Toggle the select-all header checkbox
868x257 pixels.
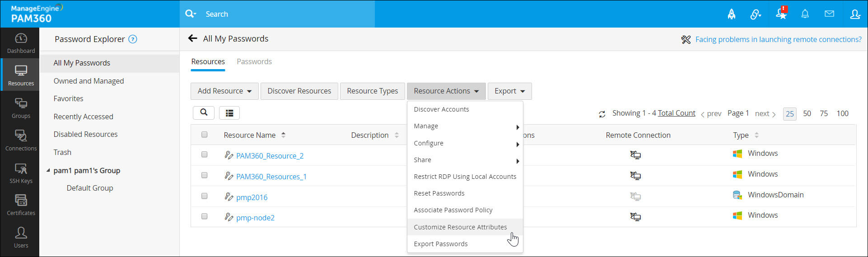click(204, 135)
